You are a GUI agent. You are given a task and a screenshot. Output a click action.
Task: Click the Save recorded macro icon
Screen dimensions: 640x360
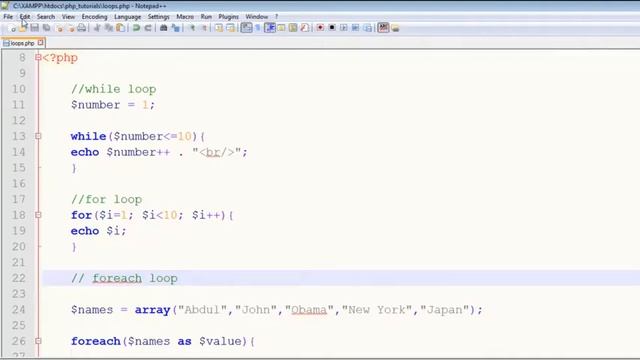368,28
